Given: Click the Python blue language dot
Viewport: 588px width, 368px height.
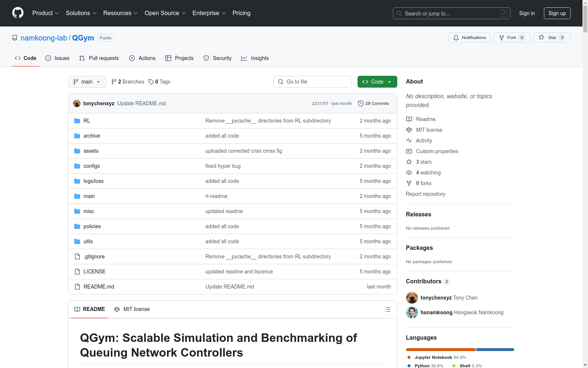Looking at the screenshot, I should click(409, 366).
